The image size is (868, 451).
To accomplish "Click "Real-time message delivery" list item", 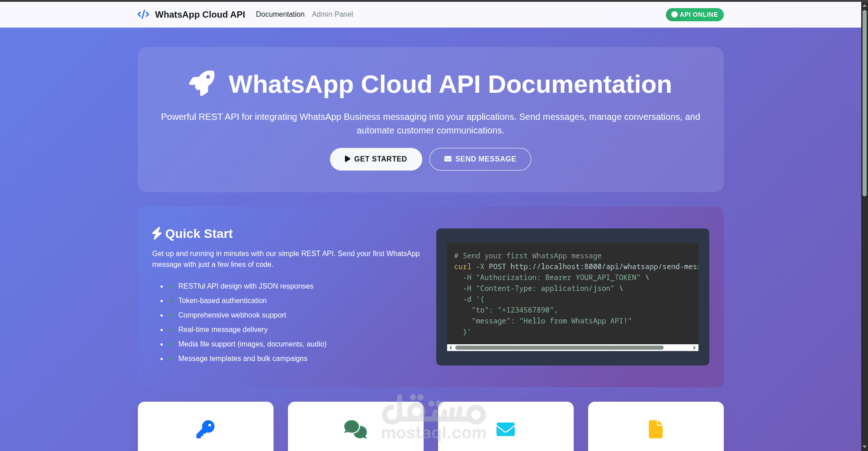I will 223,330.
